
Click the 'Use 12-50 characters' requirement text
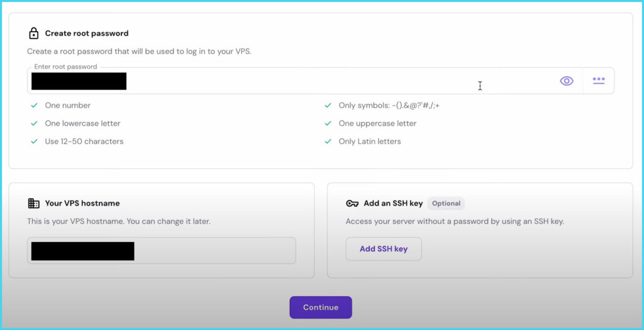pyautogui.click(x=84, y=141)
